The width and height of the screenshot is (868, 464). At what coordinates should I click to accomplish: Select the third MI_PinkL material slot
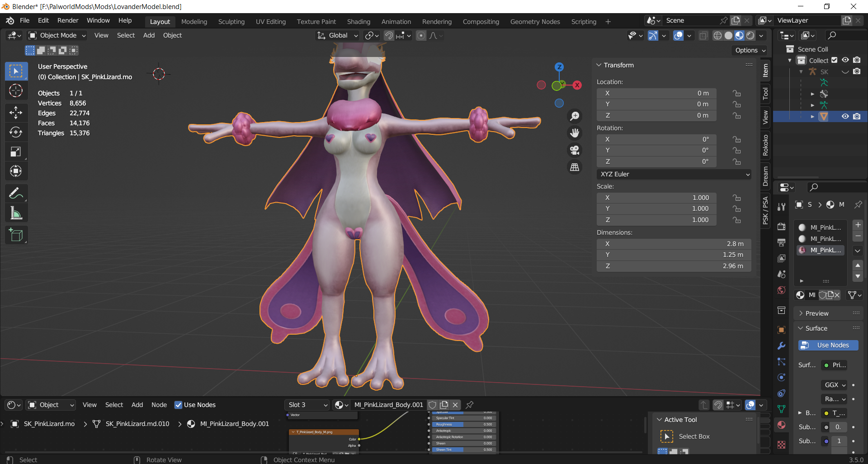click(821, 250)
